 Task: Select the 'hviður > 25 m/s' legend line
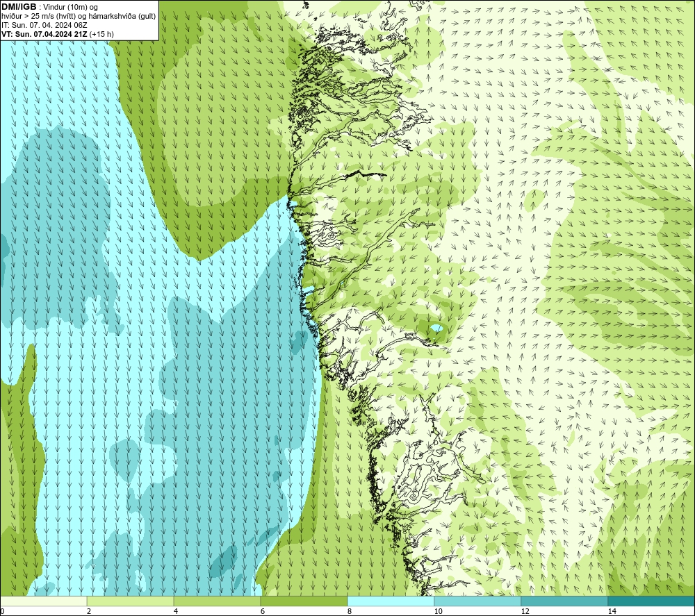[79, 17]
